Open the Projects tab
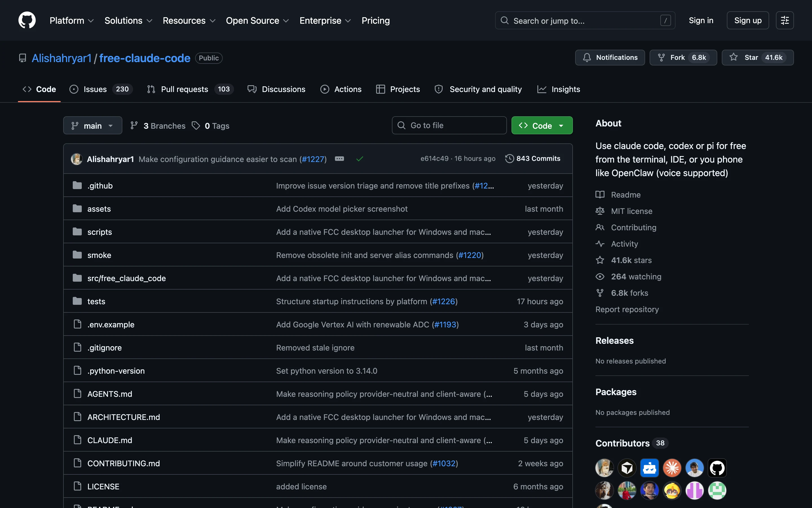Image resolution: width=812 pixels, height=508 pixels. [398, 89]
